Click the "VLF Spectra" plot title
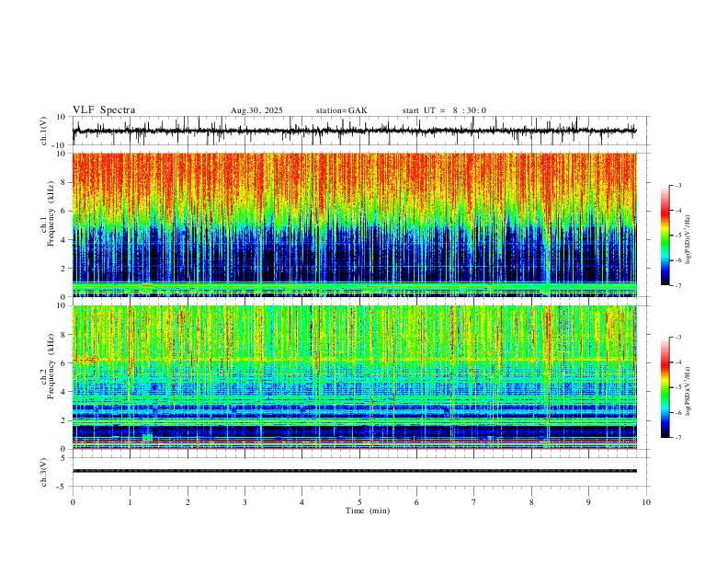This screenshot has width=728, height=563. coord(104,110)
